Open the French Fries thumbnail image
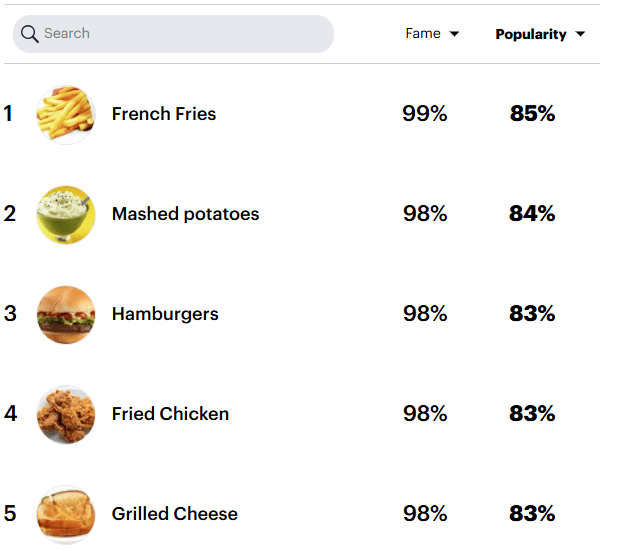Screen dimensions: 618x549 pyautogui.click(x=66, y=115)
